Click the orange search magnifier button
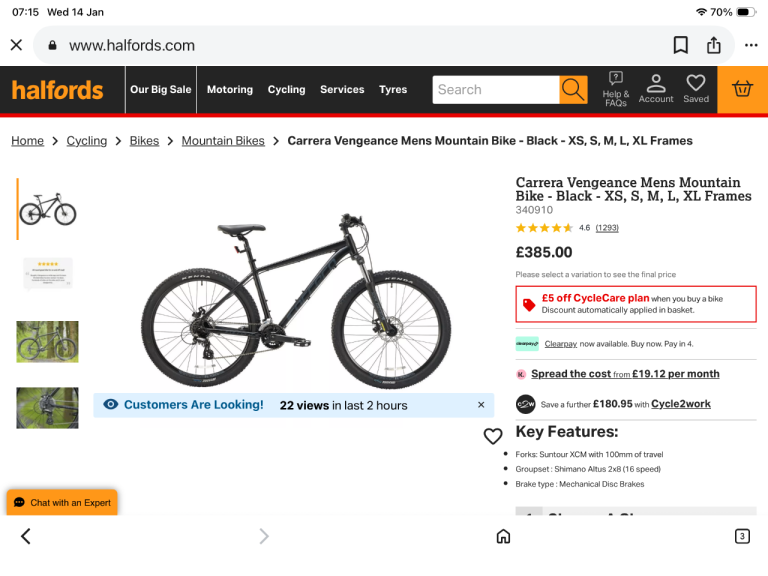768x576 pixels. 573,90
